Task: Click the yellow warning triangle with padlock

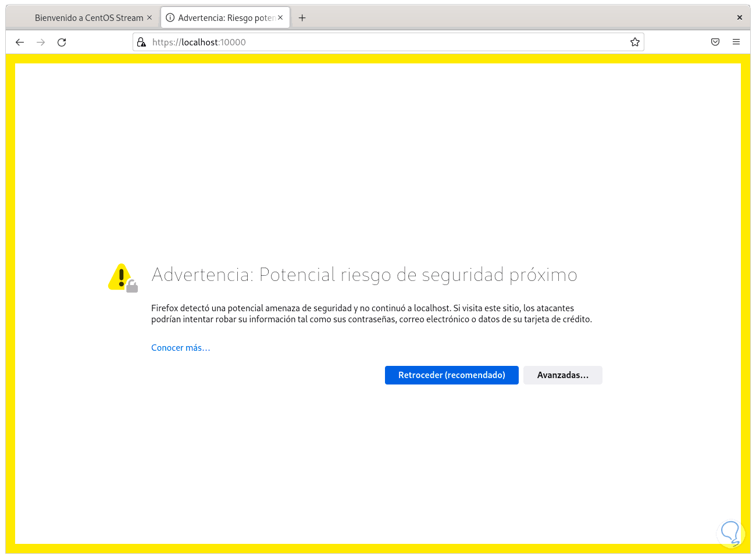Action: tap(123, 278)
